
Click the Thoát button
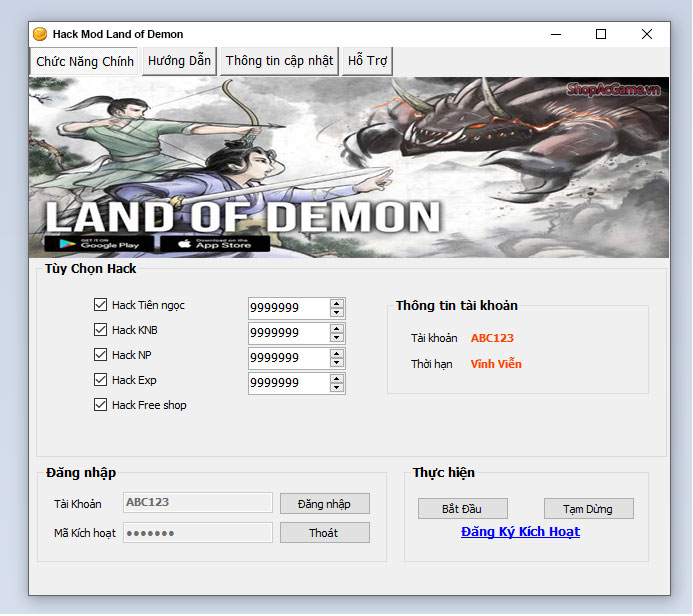(x=324, y=533)
